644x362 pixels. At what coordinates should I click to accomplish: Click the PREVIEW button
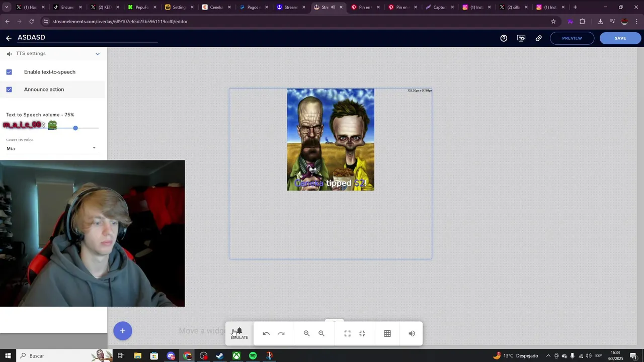[x=572, y=38]
